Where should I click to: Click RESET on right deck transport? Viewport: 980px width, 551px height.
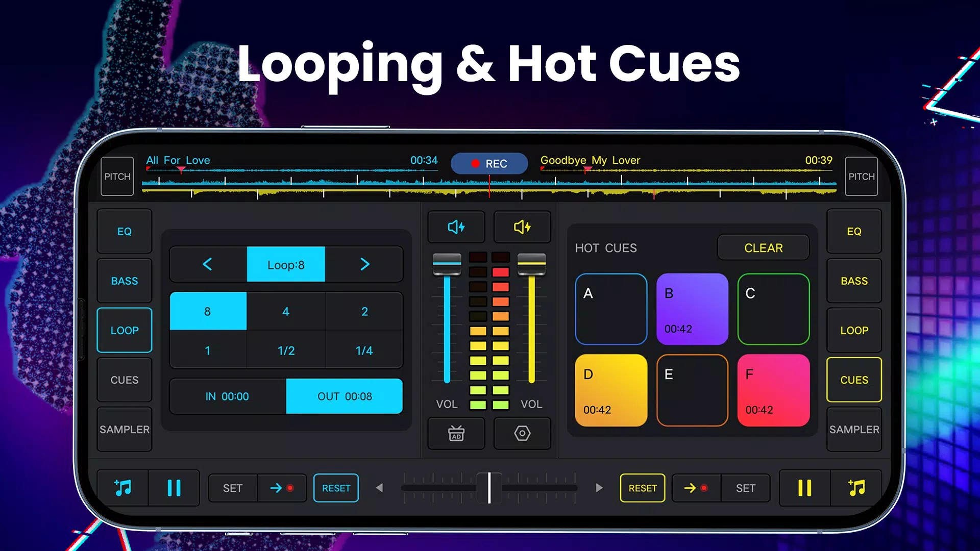click(642, 488)
